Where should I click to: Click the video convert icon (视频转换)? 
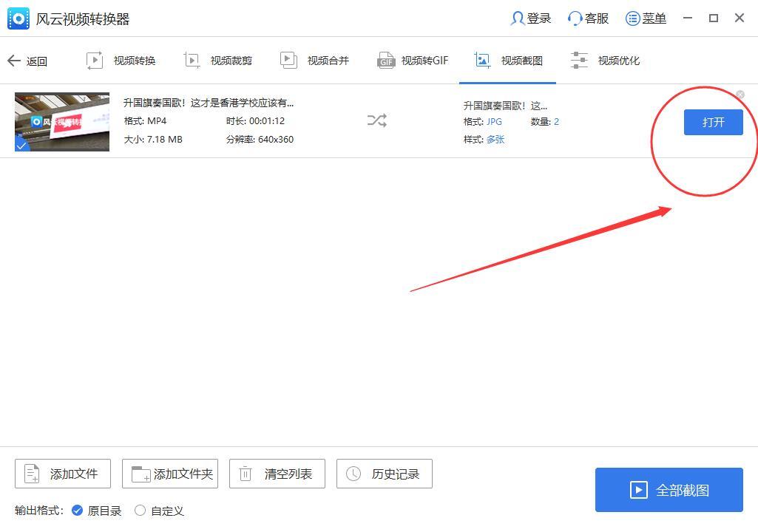(95, 61)
